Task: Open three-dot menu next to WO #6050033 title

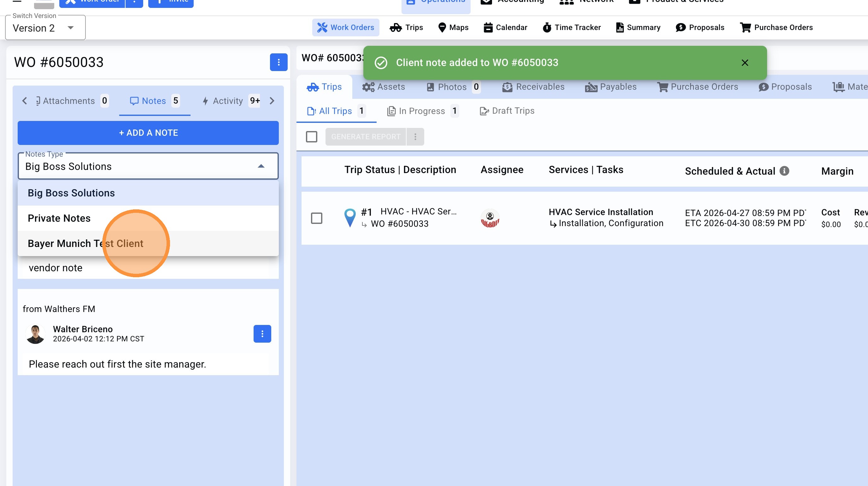Action: pyautogui.click(x=278, y=62)
